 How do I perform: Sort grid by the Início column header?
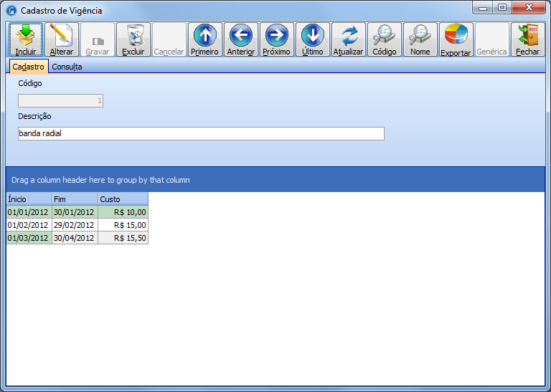click(29, 199)
